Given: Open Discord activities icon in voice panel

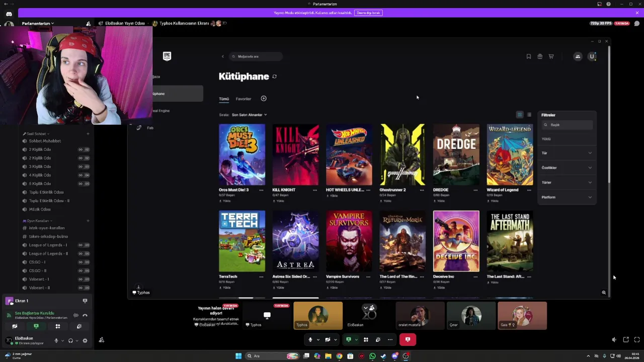Looking at the screenshot, I should pos(57,326).
